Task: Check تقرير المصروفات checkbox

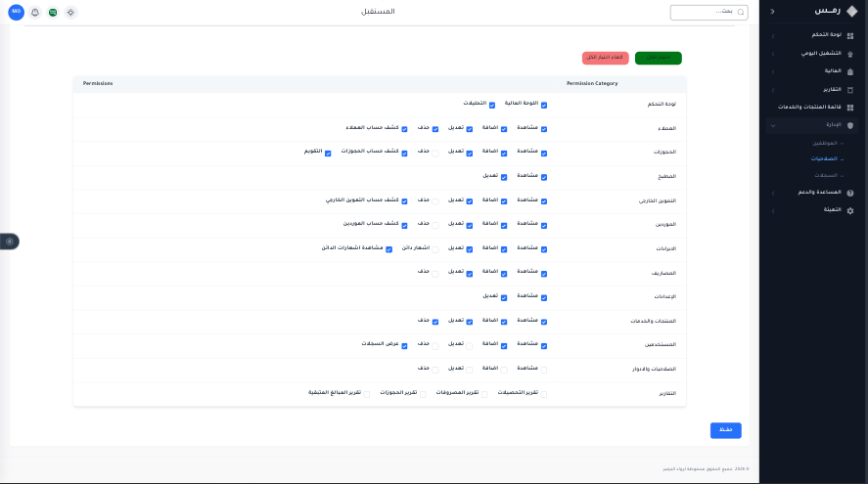Action: coord(484,394)
